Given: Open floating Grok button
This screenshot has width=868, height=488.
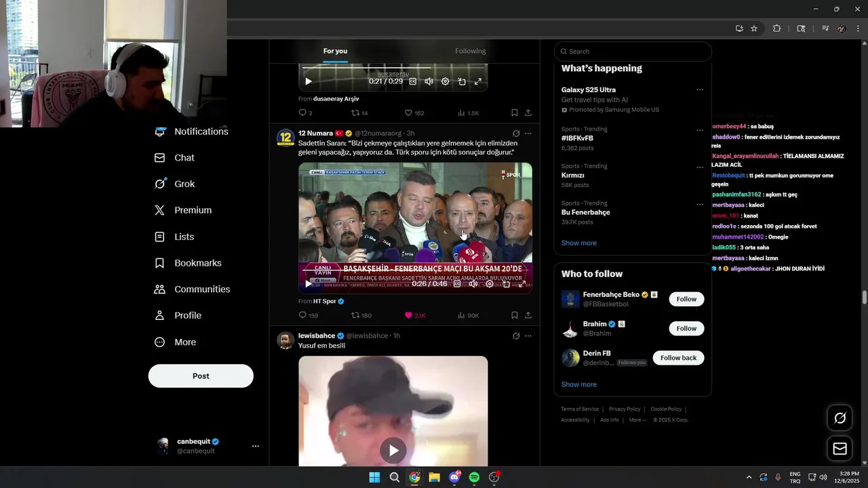Looking at the screenshot, I should pyautogui.click(x=840, y=418).
